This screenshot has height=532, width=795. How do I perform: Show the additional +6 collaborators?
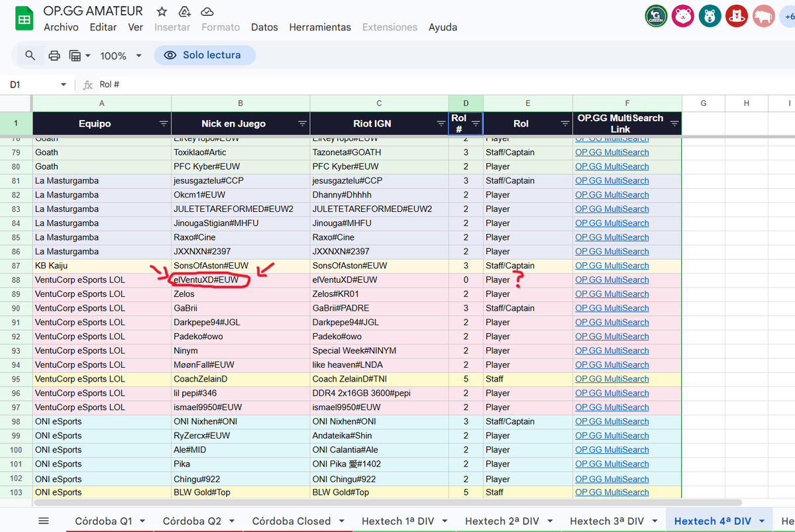tap(788, 16)
